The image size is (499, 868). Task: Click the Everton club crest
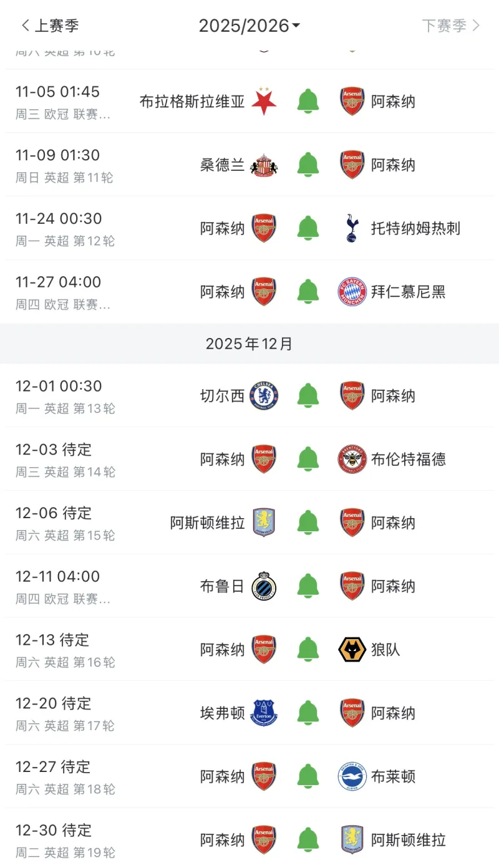click(264, 713)
